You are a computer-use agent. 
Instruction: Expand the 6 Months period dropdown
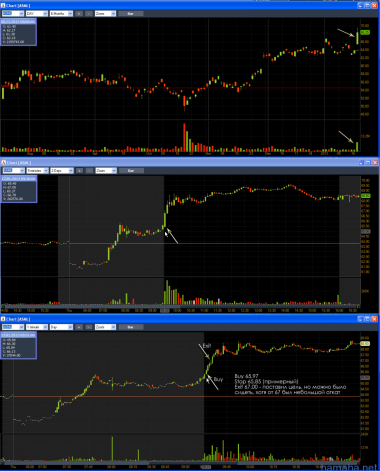(61, 14)
